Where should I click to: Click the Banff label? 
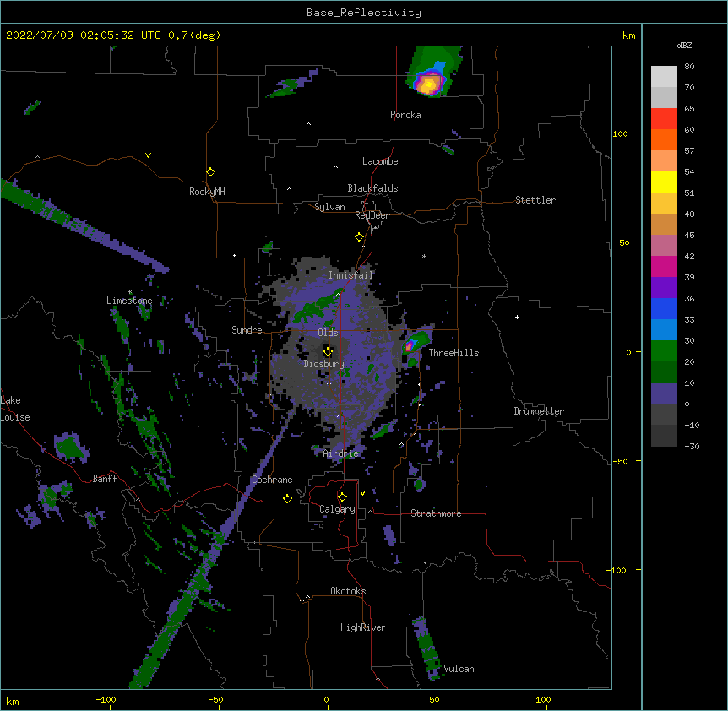point(105,479)
